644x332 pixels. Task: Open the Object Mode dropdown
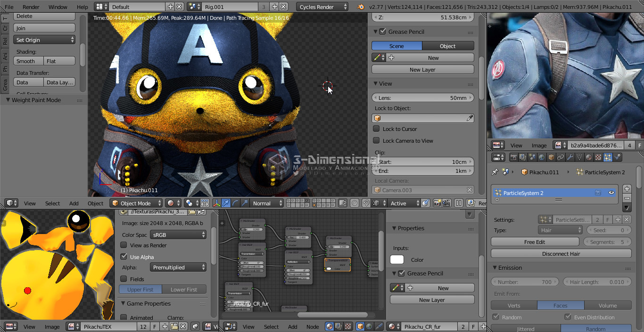click(136, 203)
